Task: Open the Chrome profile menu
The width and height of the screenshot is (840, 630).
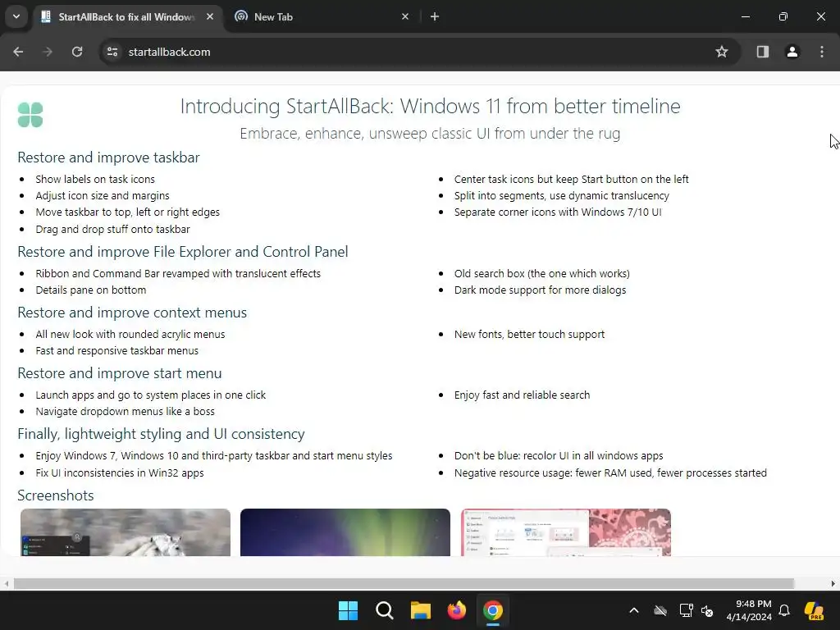Action: [792, 52]
